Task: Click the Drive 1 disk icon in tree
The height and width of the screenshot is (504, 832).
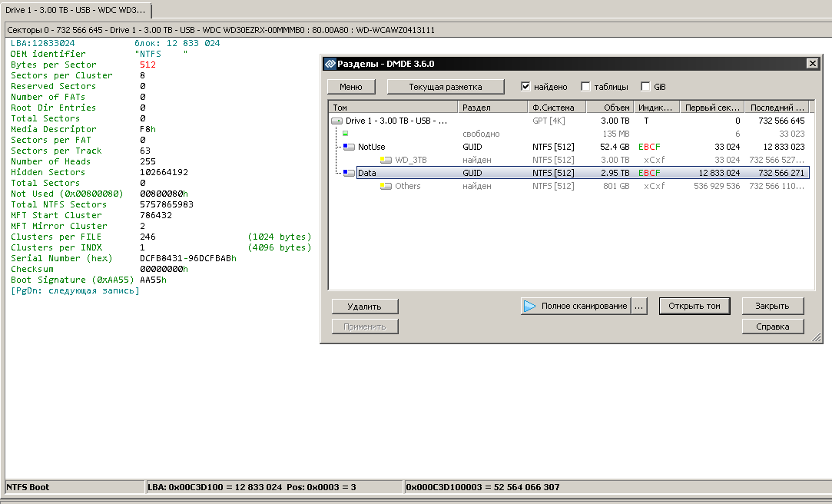Action: [x=336, y=121]
